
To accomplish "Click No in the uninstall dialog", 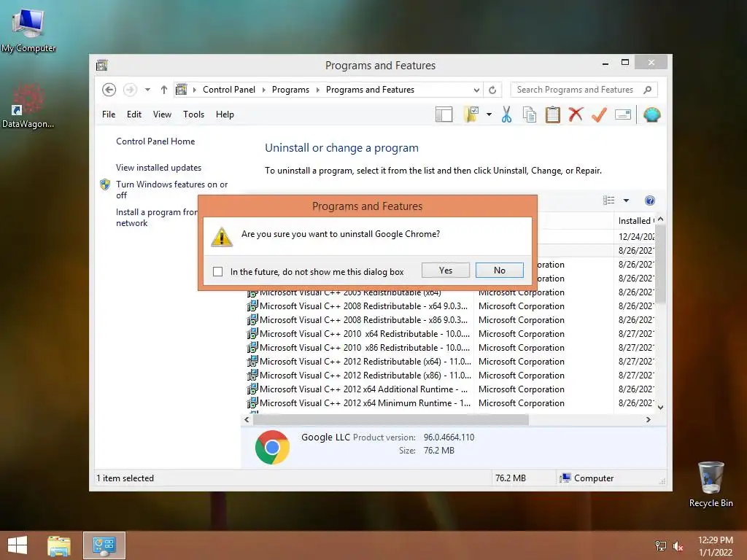I will pyautogui.click(x=499, y=271).
